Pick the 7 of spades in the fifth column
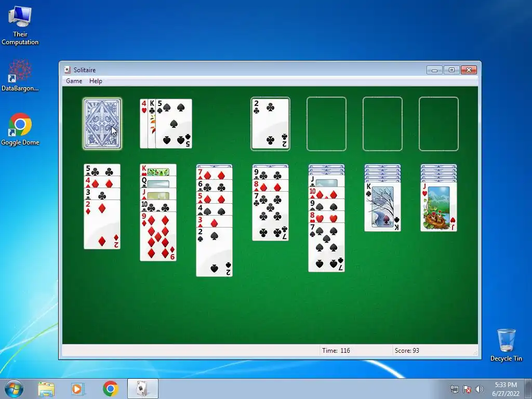This screenshot has width=532, height=399. pos(326,247)
